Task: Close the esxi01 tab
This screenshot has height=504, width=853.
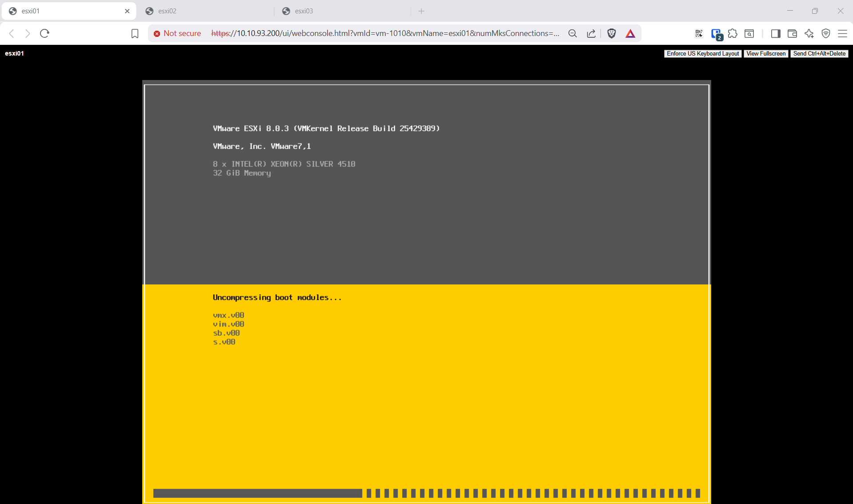Action: (127, 11)
